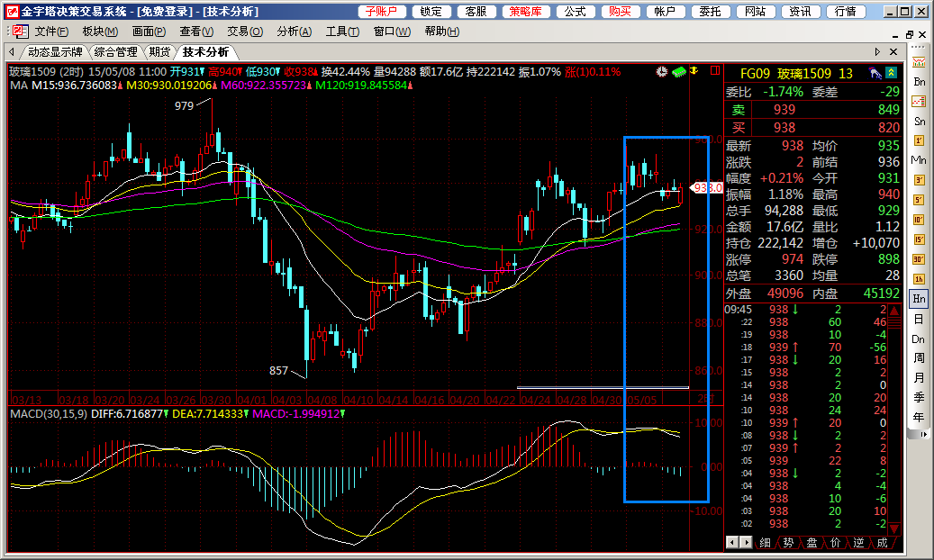Toggle the Hn period button

[919, 299]
